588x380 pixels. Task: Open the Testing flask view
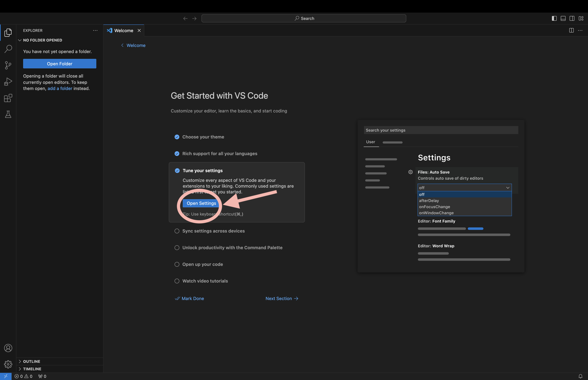click(x=8, y=114)
